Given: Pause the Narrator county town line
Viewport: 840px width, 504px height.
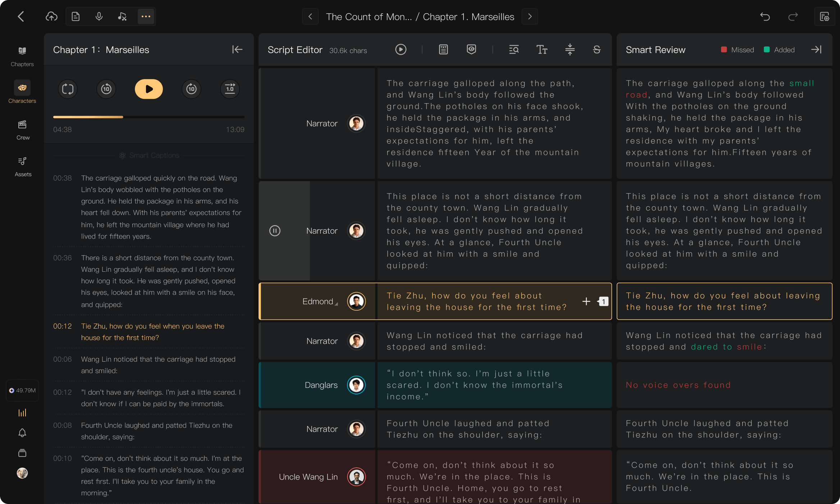Looking at the screenshot, I should [275, 231].
